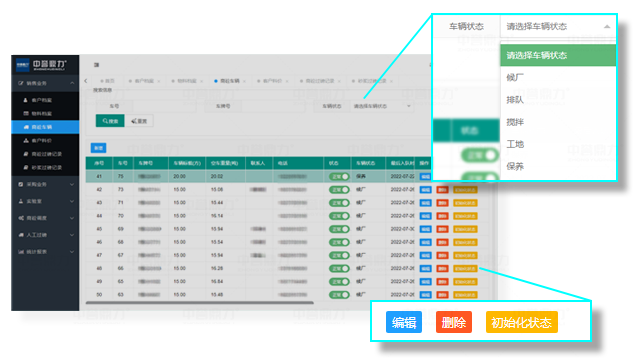Image resolution: width=637 pixels, height=364 pixels.
Task: Click the large red 删除 button
Action: coord(454,323)
